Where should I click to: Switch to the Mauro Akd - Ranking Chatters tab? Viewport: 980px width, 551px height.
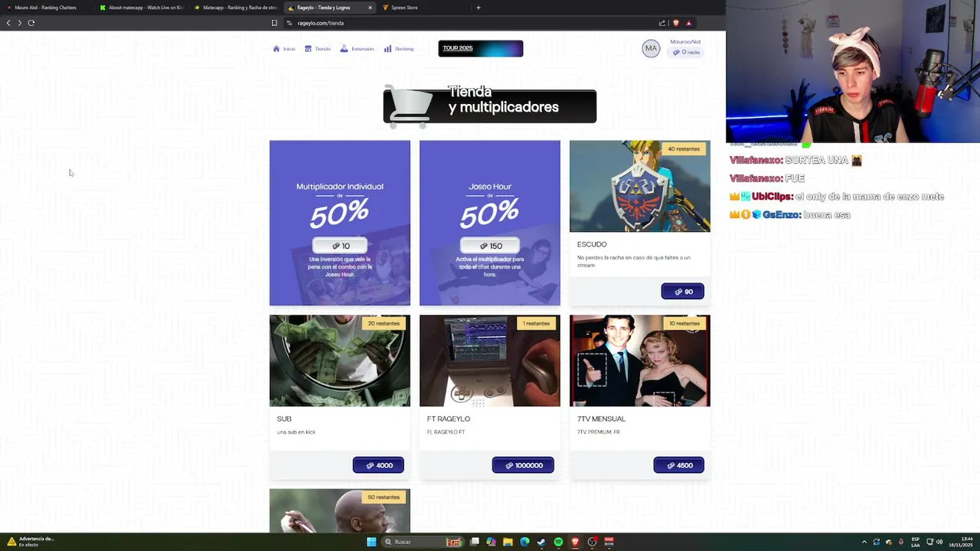click(x=46, y=8)
